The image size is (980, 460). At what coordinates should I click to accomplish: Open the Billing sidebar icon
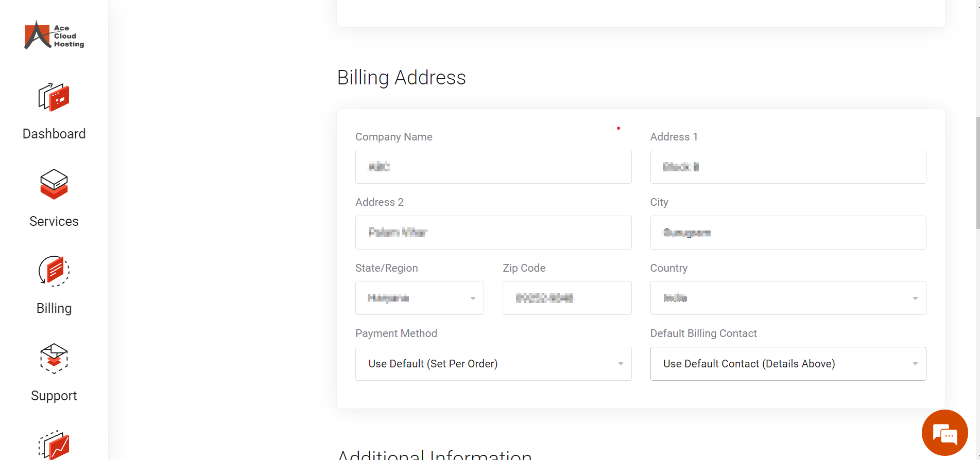tap(54, 271)
